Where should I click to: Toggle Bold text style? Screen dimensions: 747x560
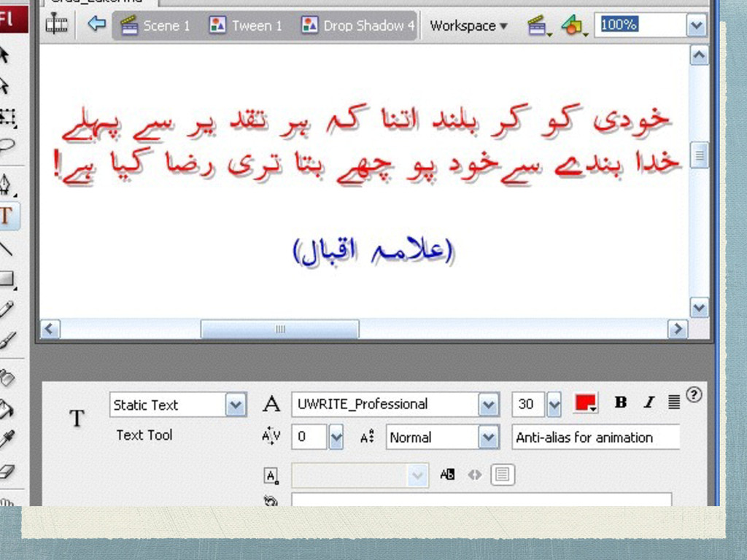[x=620, y=402]
